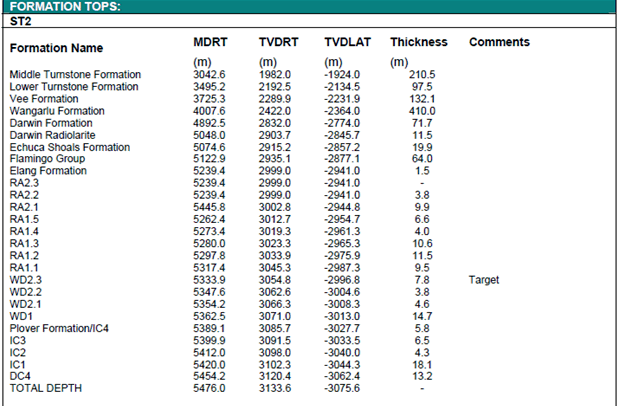Select the Thickness column header
The width and height of the screenshot is (624, 406).
(418, 42)
